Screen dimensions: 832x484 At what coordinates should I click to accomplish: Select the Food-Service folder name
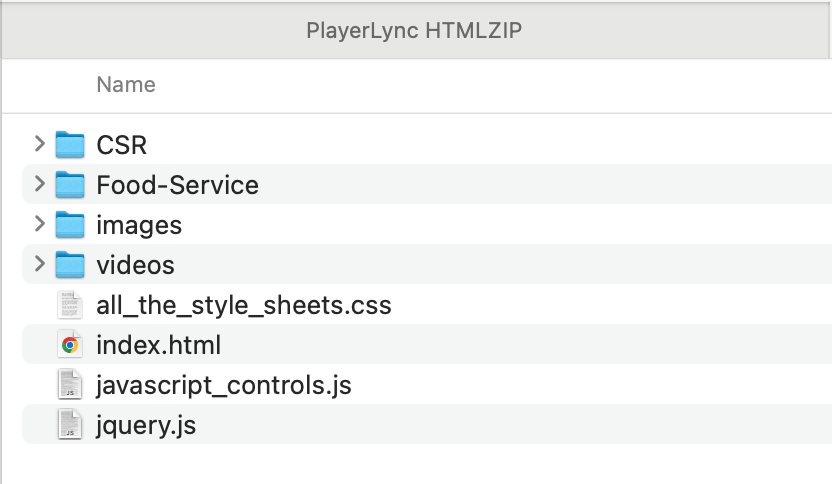point(178,185)
